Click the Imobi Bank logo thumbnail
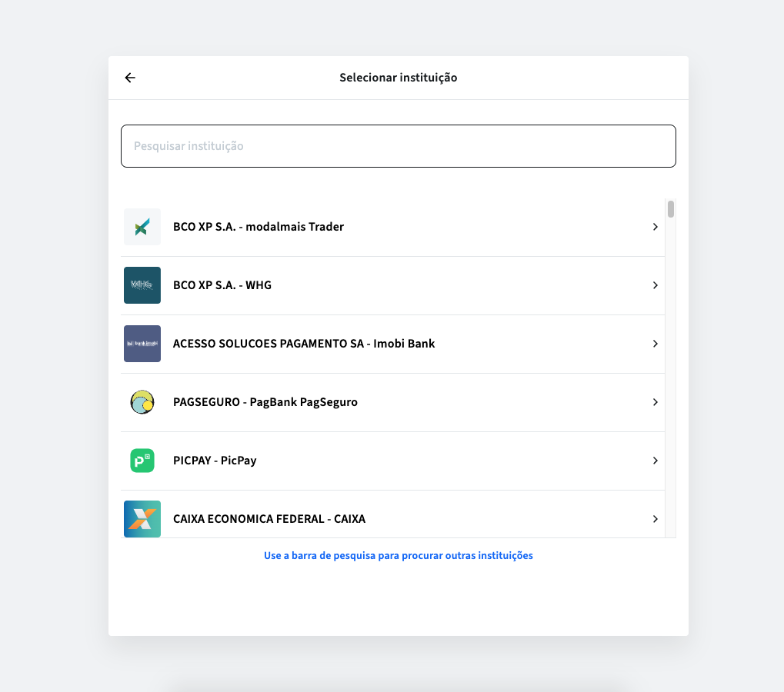The image size is (784, 692). [x=142, y=344]
